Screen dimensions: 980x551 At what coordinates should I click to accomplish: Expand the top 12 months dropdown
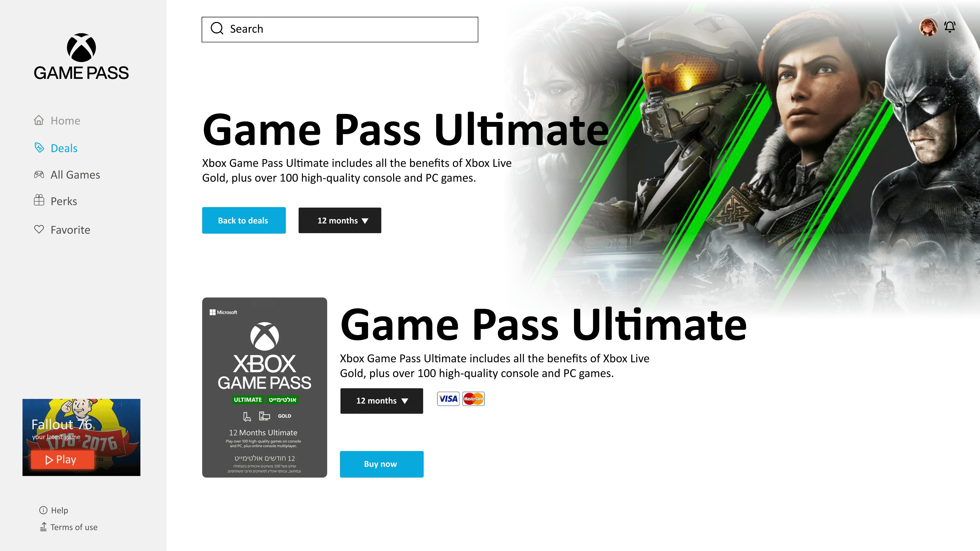[x=340, y=220]
